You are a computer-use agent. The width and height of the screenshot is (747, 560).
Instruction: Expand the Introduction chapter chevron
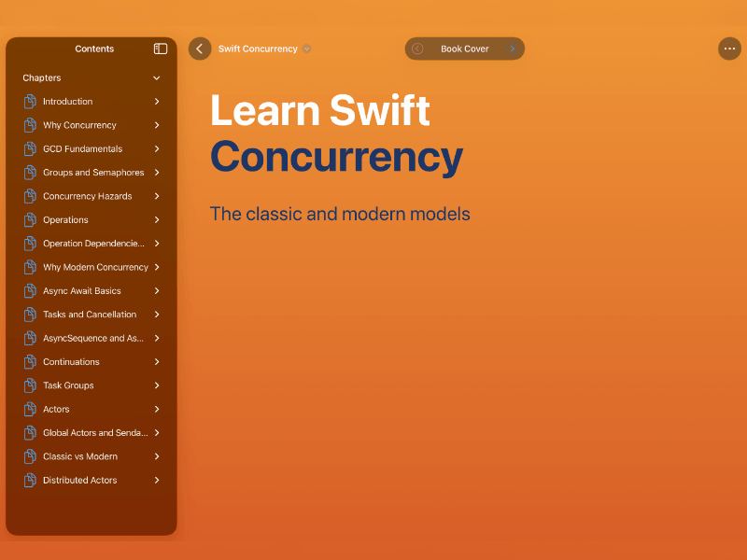click(x=157, y=102)
